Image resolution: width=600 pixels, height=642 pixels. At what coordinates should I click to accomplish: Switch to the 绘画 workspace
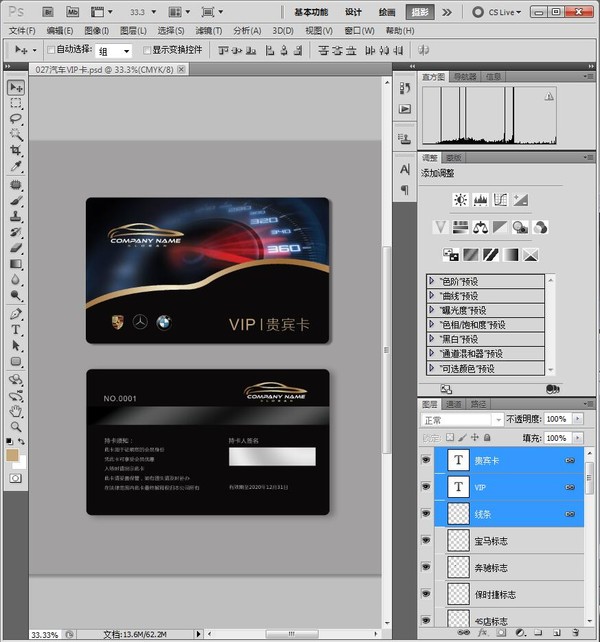tap(387, 12)
